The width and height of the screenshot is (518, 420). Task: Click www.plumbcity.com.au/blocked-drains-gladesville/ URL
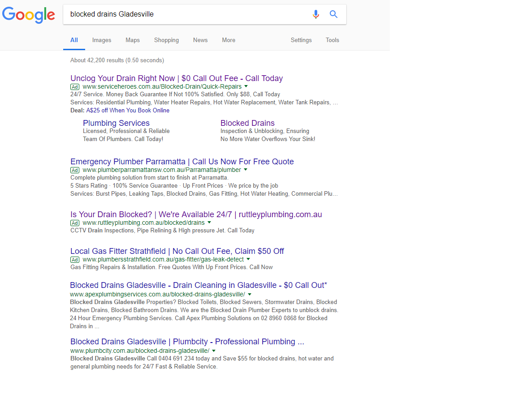click(x=140, y=351)
